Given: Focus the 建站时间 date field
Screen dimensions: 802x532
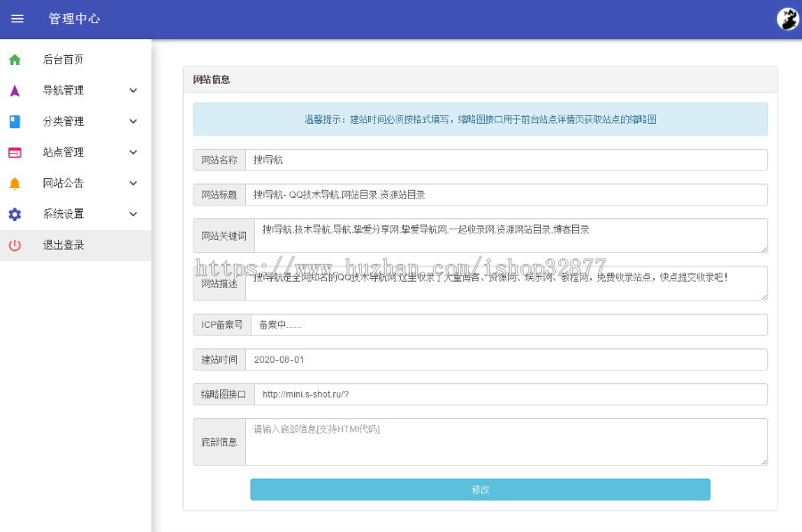Looking at the screenshot, I should pos(506,360).
